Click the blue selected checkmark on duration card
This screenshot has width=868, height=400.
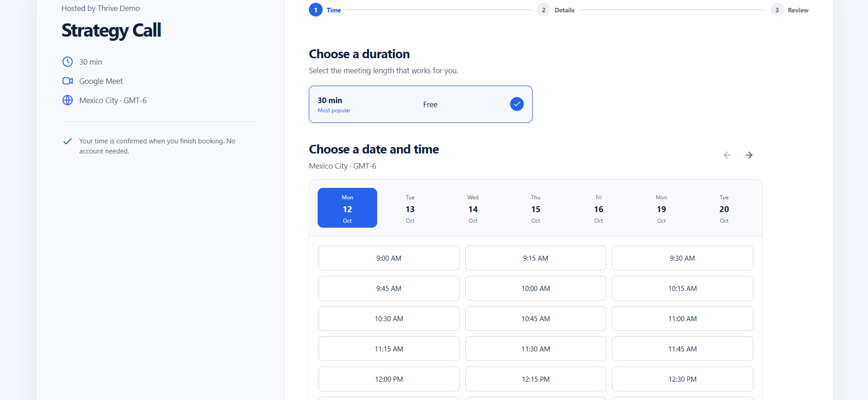[x=516, y=104]
